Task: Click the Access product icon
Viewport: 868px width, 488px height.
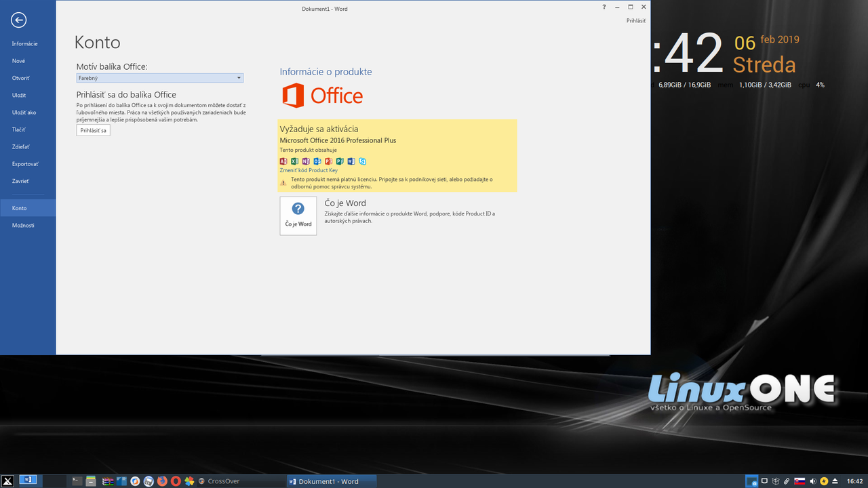Action: [283, 161]
